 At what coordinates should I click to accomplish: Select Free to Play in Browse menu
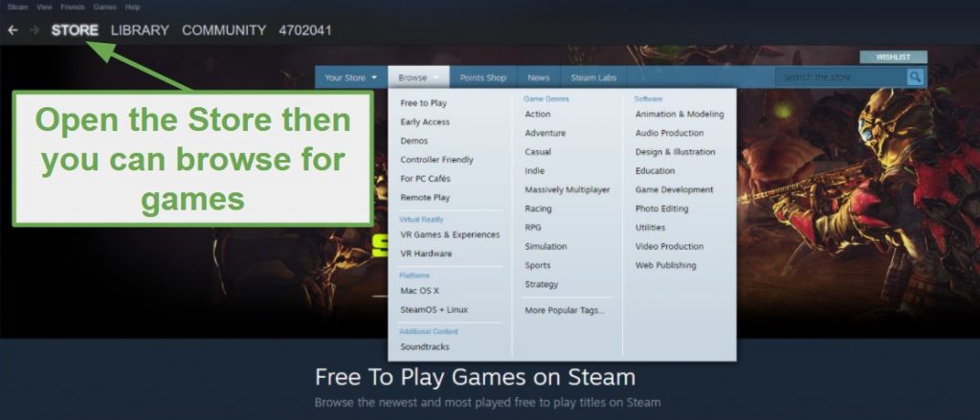[x=423, y=103]
